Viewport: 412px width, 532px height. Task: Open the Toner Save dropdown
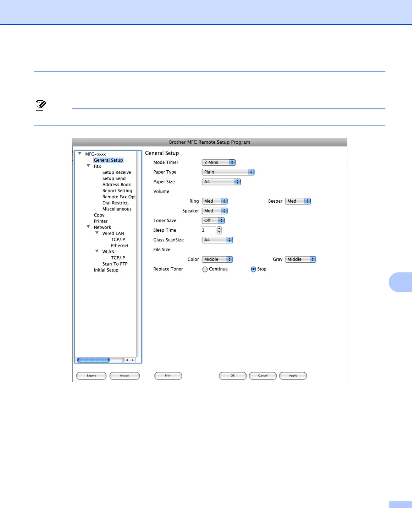213,221
